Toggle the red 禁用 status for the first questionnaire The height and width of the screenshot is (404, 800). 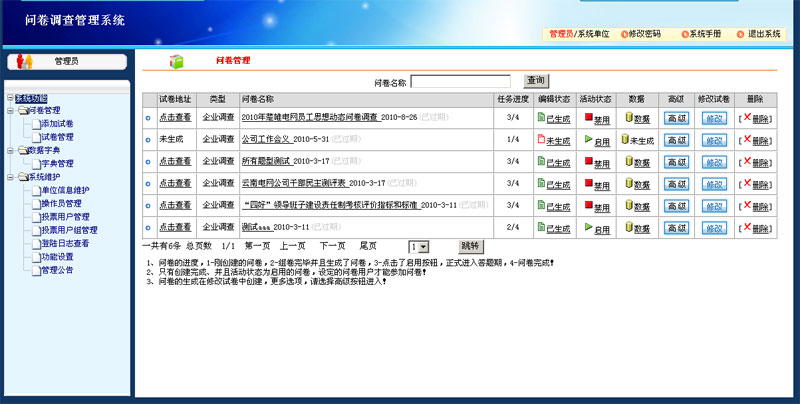pyautogui.click(x=589, y=117)
